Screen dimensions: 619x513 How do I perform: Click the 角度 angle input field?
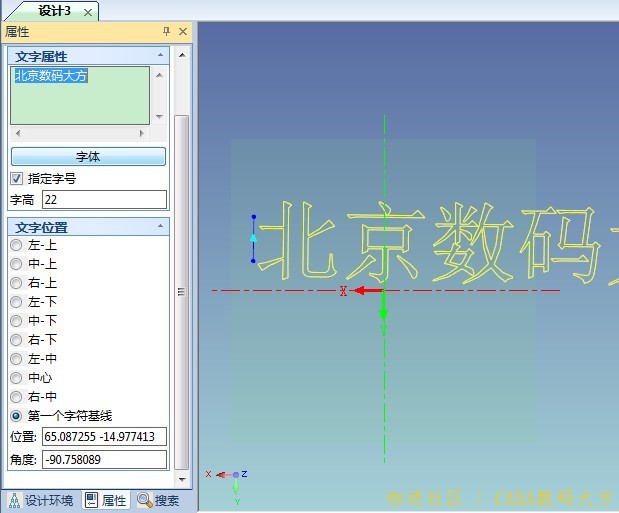[x=104, y=460]
